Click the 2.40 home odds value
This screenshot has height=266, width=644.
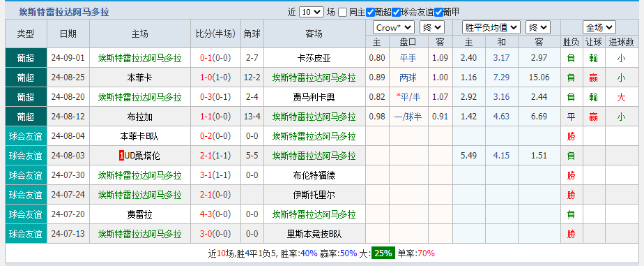468,58
